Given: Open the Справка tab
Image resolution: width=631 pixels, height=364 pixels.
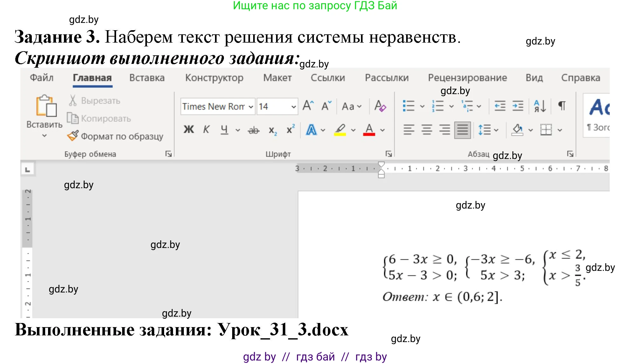Looking at the screenshot, I should coord(581,78).
